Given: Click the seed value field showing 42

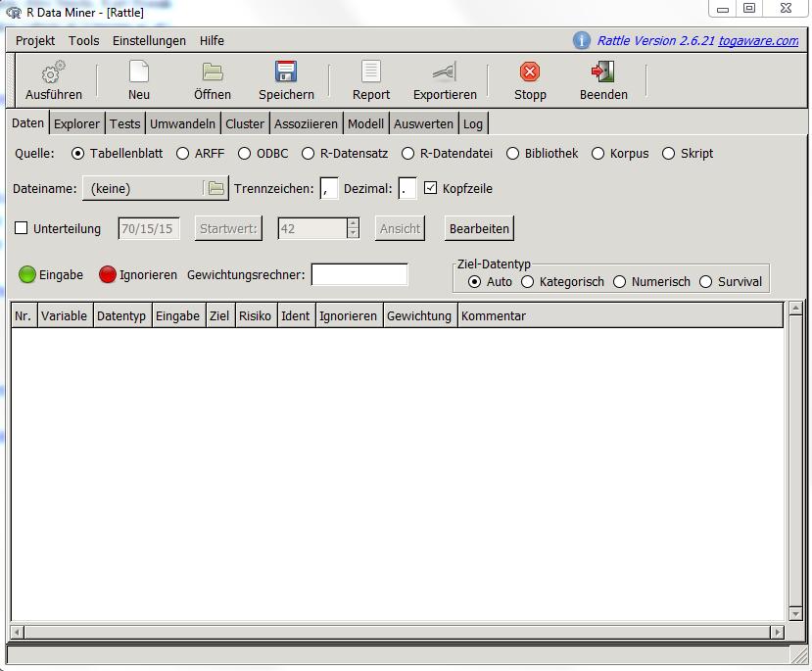Looking at the screenshot, I should [x=312, y=228].
